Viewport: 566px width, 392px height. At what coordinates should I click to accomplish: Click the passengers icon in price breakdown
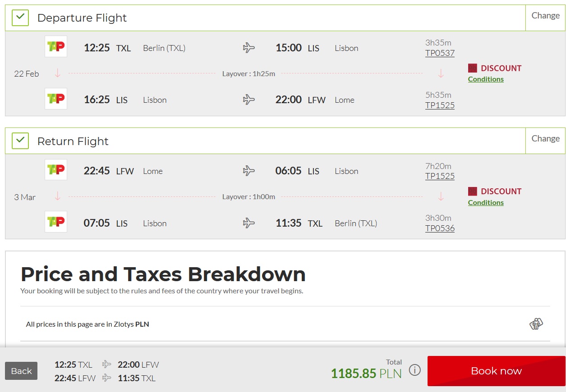536,324
